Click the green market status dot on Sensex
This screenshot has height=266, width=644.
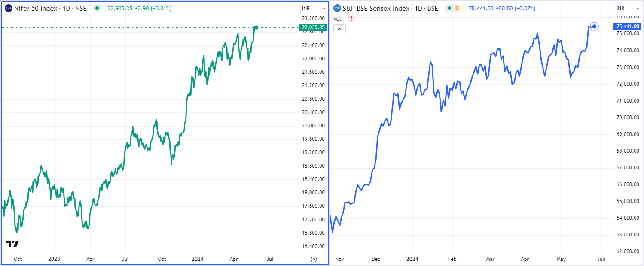(449, 8)
